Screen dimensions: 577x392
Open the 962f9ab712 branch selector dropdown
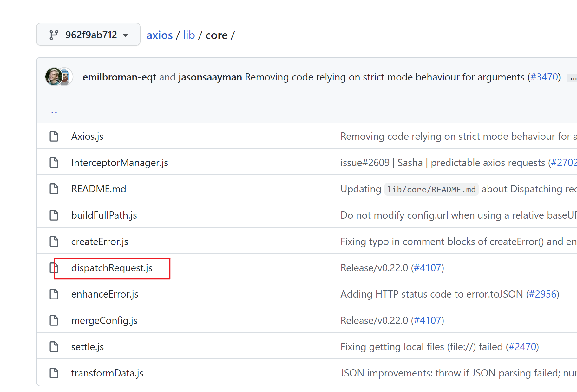point(88,35)
